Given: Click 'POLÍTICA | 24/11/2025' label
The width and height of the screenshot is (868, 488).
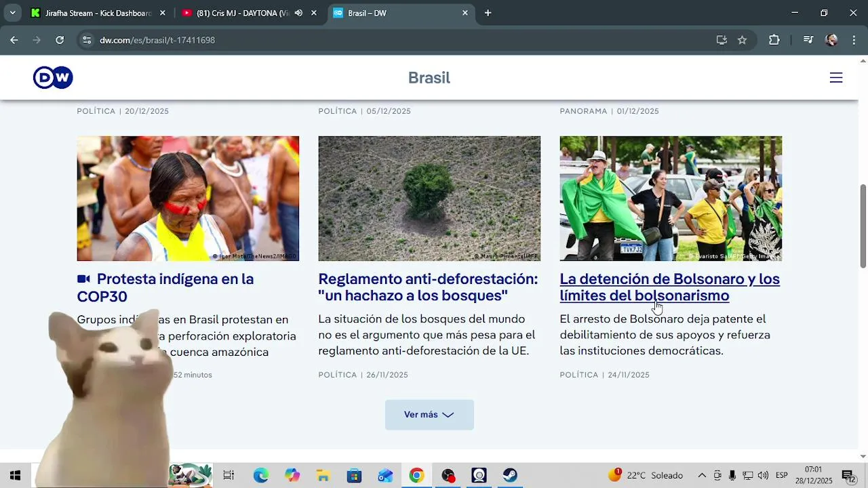Looking at the screenshot, I should tap(604, 375).
